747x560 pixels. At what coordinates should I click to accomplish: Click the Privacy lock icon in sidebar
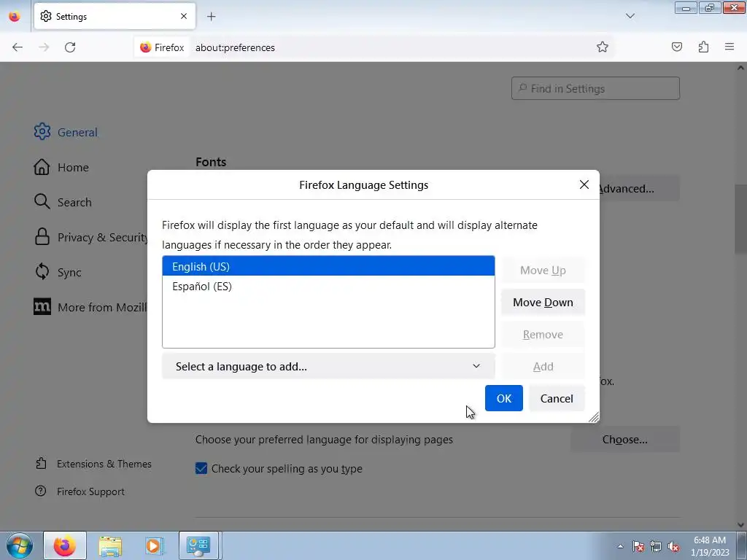click(42, 237)
